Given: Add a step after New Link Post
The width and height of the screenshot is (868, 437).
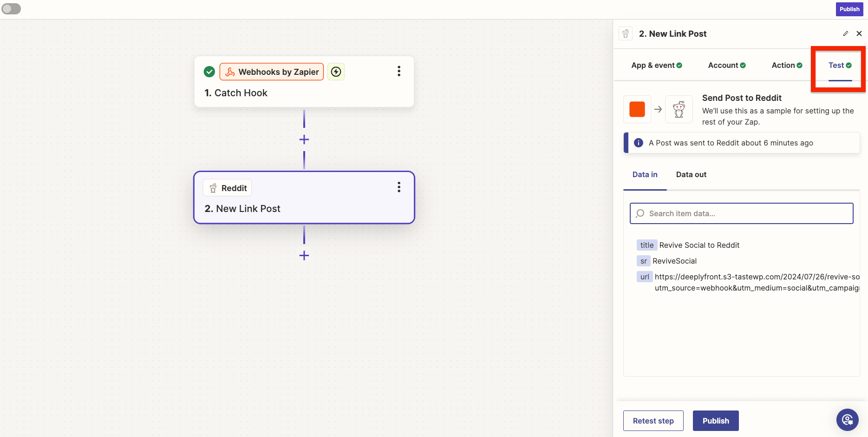Looking at the screenshot, I should click(x=304, y=255).
